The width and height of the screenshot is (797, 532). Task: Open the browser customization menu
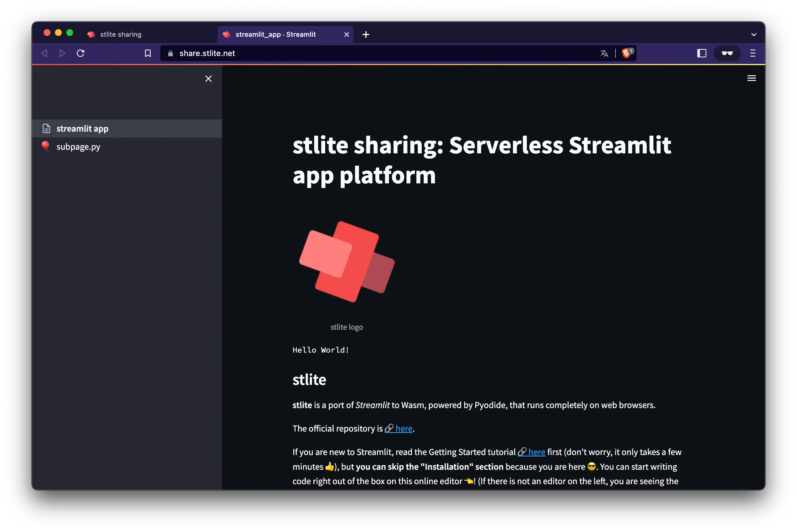pos(752,53)
